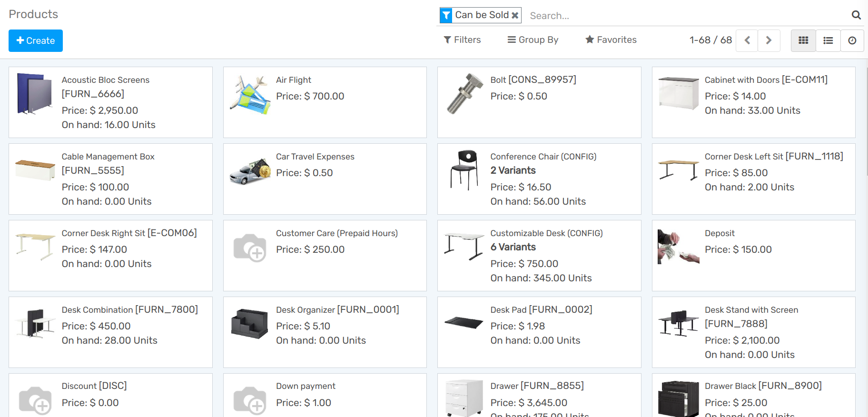868x417 pixels.
Task: Click the funnel icon in filter tag
Action: 446,15
